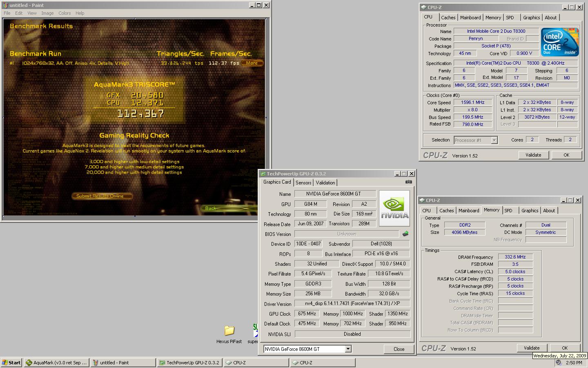Click Validate in bottom CPU-Z window
Image resolution: width=588 pixels, height=368 pixels.
[532, 348]
